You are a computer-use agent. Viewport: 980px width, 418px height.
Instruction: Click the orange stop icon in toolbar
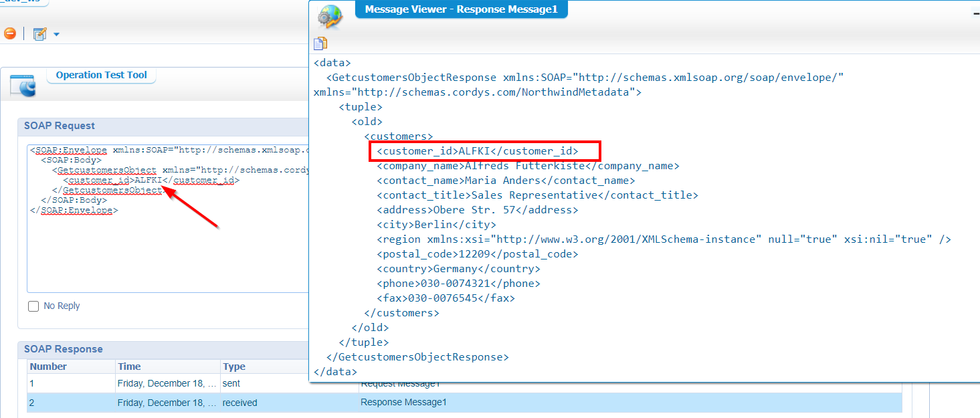pyautogui.click(x=9, y=33)
